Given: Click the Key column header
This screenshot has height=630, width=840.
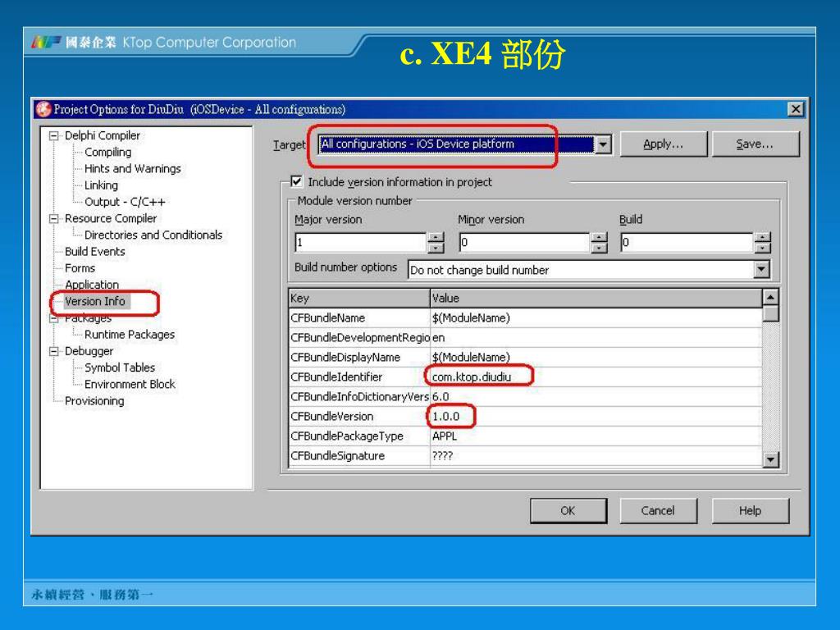Looking at the screenshot, I should coord(359,299).
